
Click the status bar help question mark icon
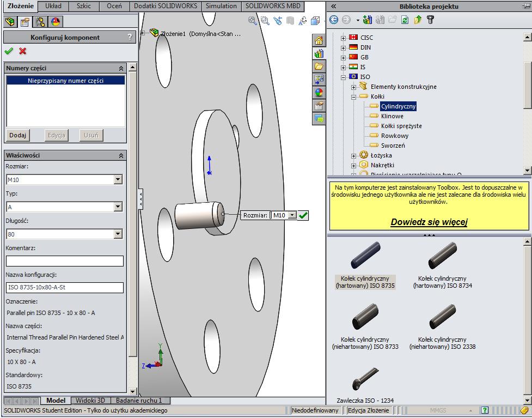coord(485,410)
